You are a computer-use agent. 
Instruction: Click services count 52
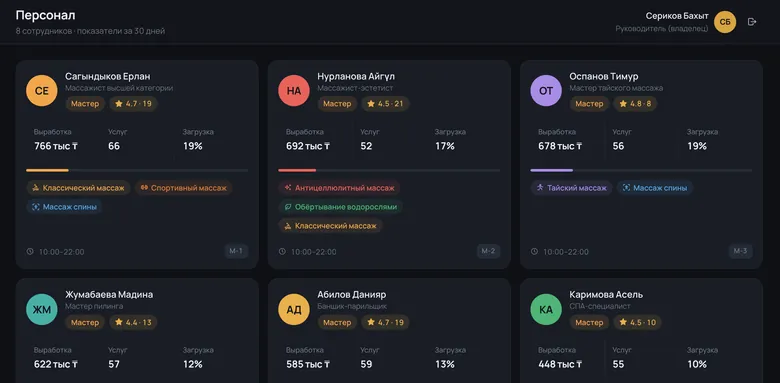pos(366,146)
